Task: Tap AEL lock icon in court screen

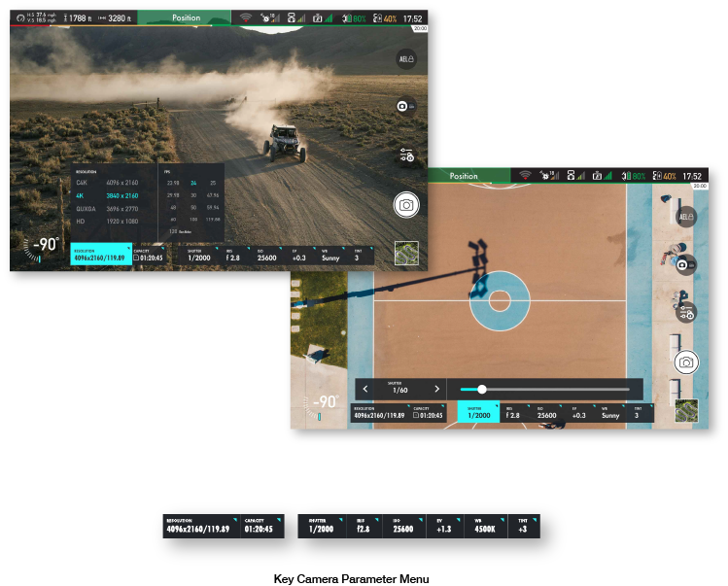Action: point(686,217)
